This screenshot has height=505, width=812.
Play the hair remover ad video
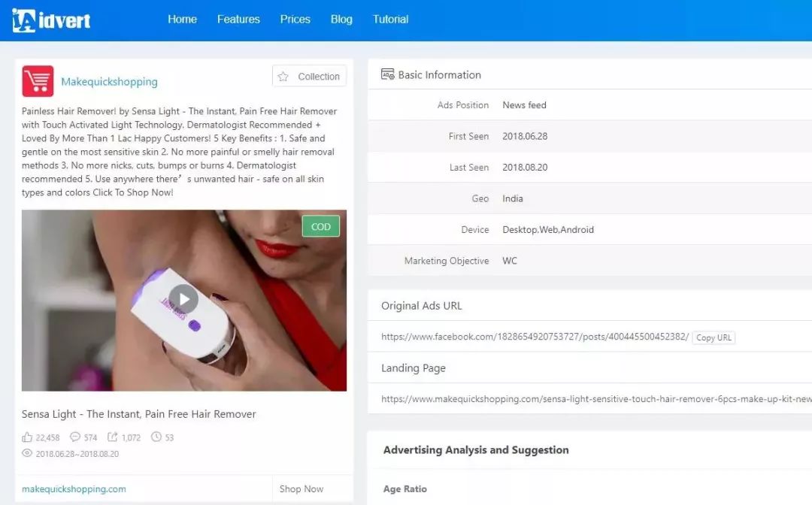[184, 299]
